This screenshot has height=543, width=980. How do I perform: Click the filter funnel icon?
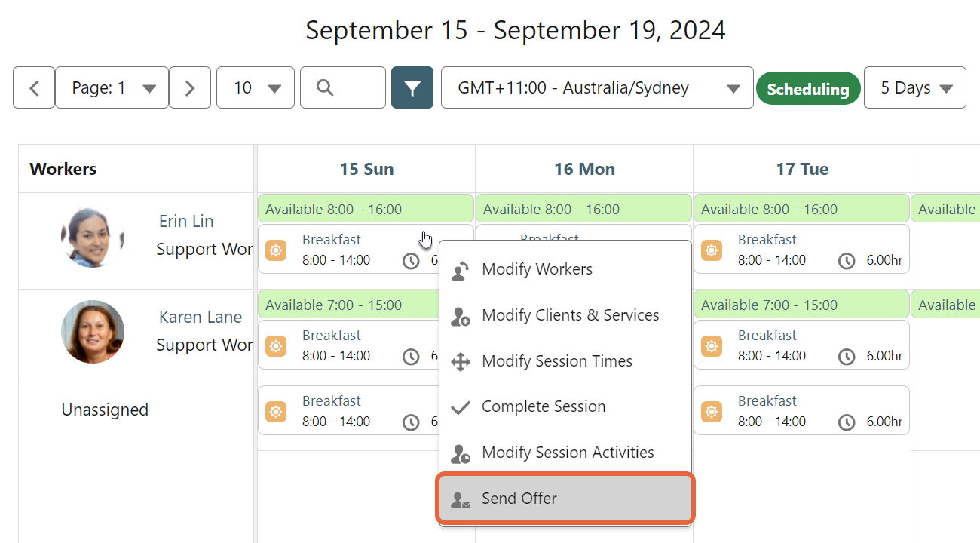click(x=412, y=87)
